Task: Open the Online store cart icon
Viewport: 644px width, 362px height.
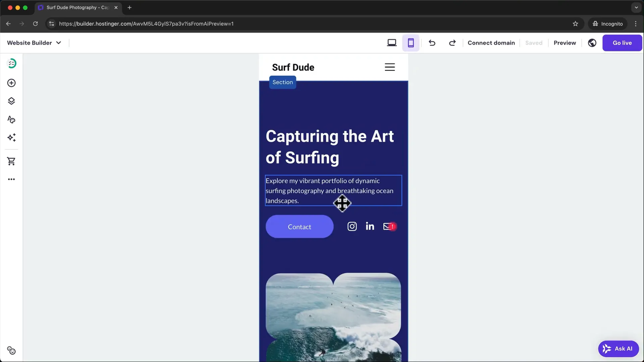Action: tap(12, 161)
